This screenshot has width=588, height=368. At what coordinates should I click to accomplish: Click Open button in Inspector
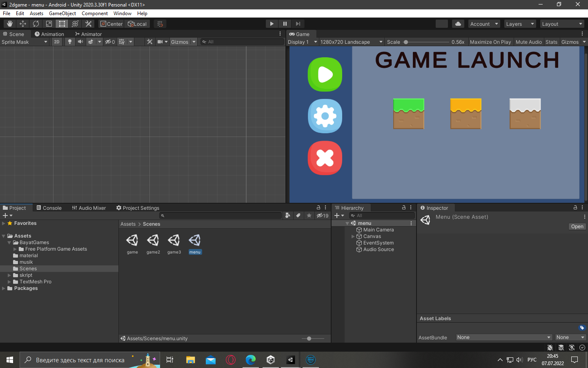tap(577, 227)
